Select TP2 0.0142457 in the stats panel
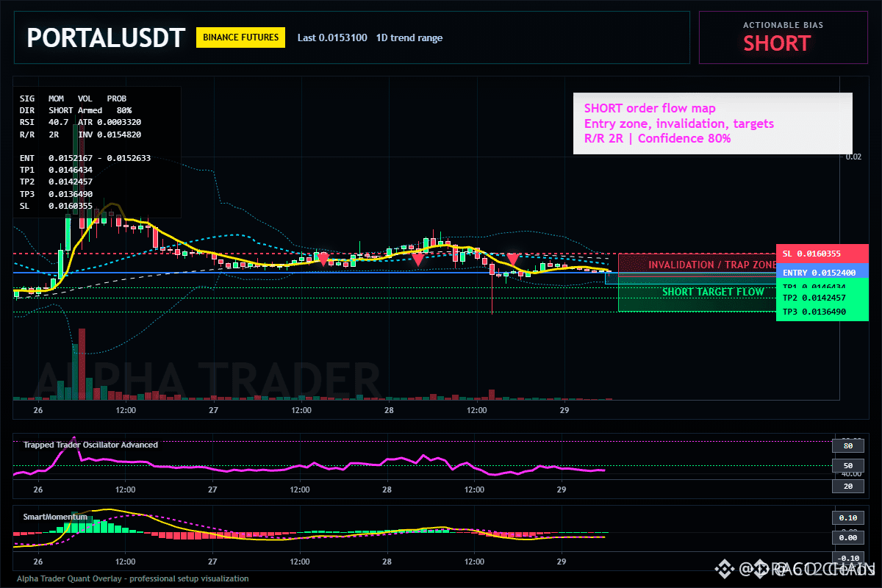Screen dimensions: 882x588 pos(57,182)
